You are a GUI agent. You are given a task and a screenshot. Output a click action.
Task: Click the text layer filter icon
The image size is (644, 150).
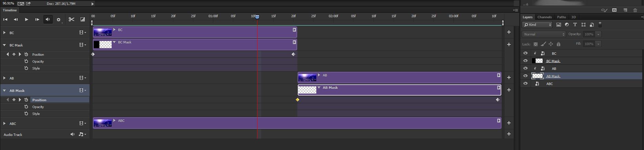click(575, 25)
